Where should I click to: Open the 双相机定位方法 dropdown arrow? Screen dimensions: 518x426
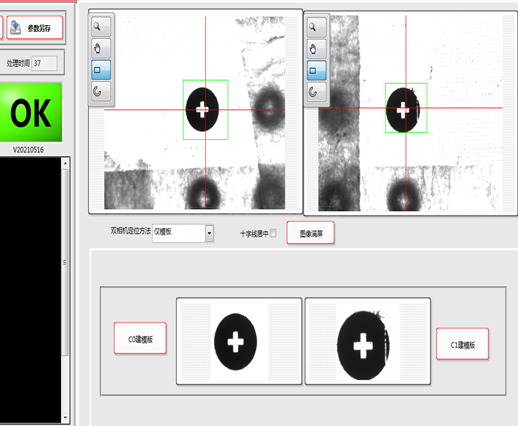pos(209,233)
